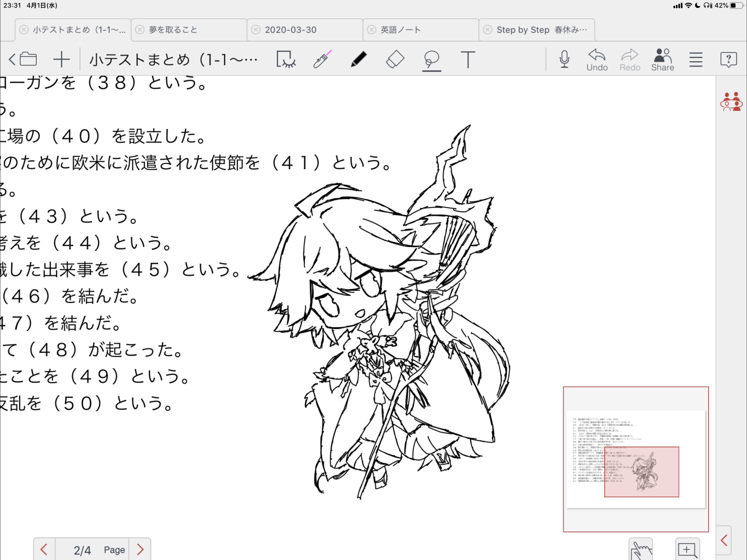Start audio recording with microphone
The image size is (747, 560).
(564, 60)
